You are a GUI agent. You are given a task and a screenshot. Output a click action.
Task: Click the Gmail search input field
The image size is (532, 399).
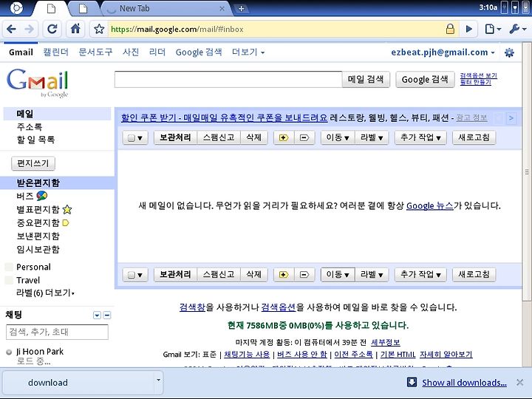pos(228,79)
